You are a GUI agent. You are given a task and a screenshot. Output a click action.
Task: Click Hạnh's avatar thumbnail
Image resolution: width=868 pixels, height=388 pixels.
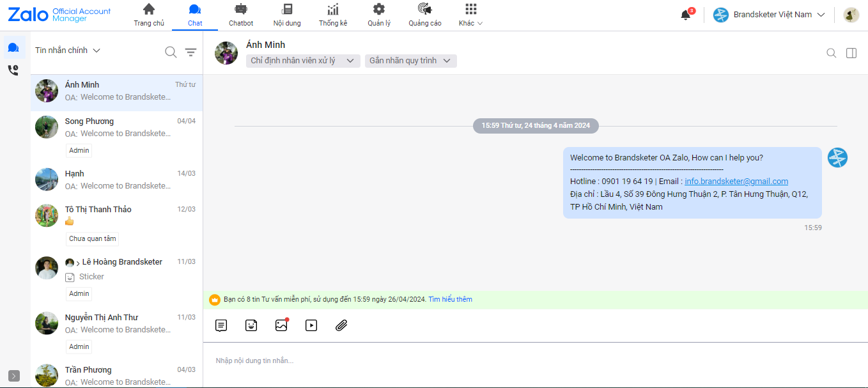coord(47,180)
